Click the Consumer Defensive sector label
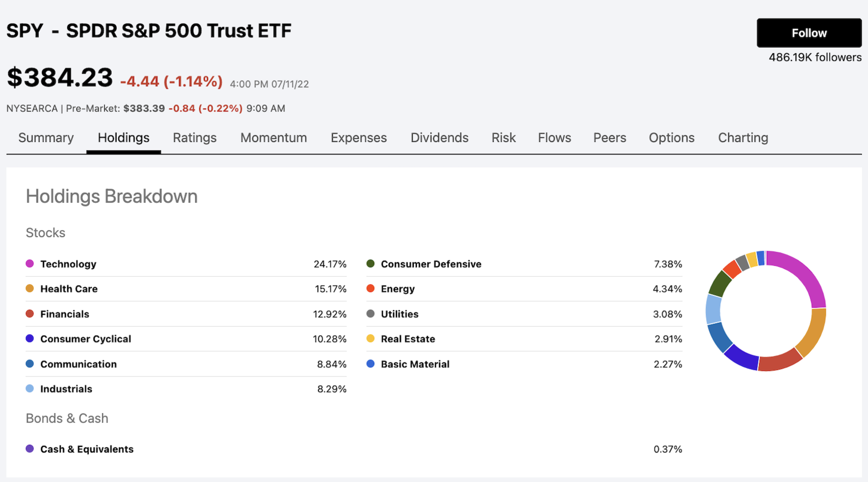 [431, 264]
